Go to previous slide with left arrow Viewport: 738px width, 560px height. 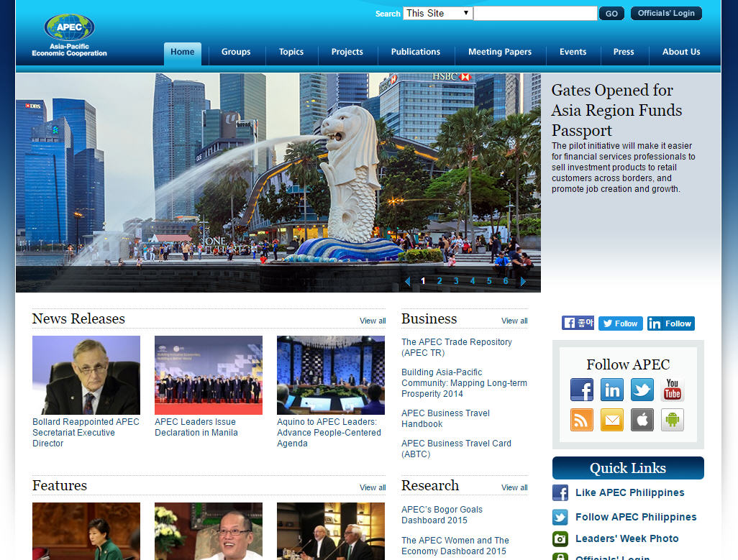pyautogui.click(x=407, y=281)
